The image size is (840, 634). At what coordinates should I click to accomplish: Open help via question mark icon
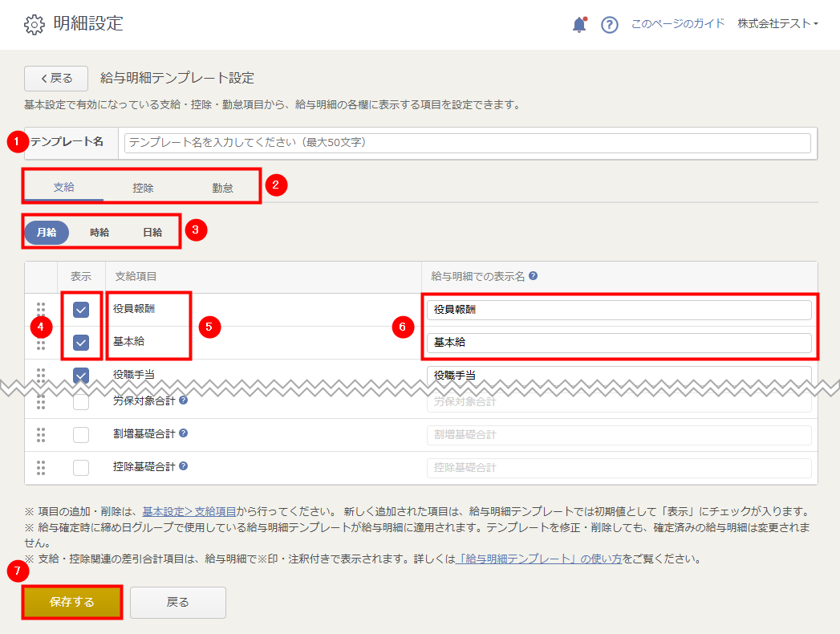(610, 25)
